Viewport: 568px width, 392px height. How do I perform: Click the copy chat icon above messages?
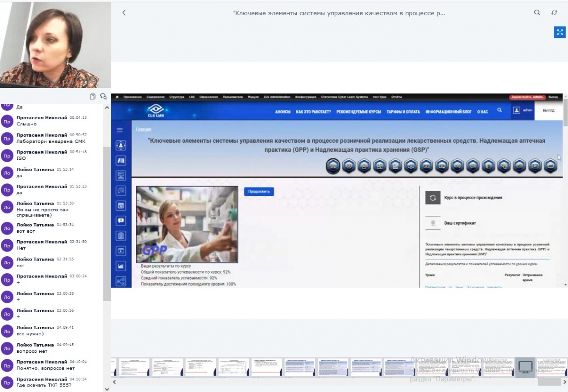point(93,96)
